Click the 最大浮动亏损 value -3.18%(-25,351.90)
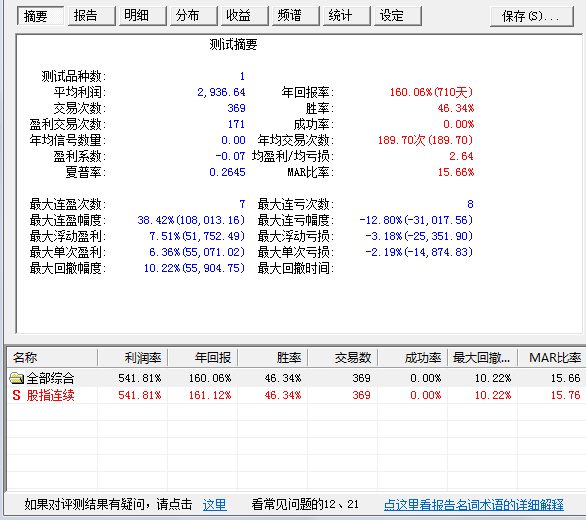The height and width of the screenshot is (520, 586). 419,236
